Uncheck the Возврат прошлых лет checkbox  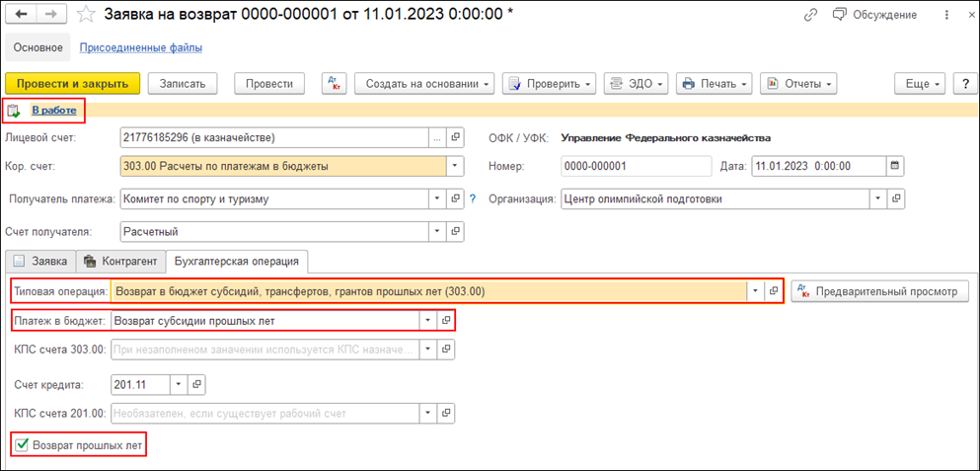point(22,444)
